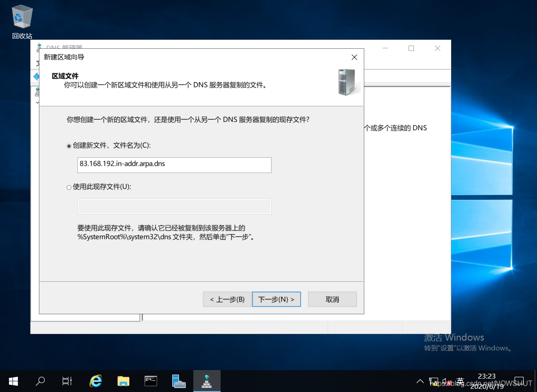Select the 使用此现存文件 radio button

[68, 187]
